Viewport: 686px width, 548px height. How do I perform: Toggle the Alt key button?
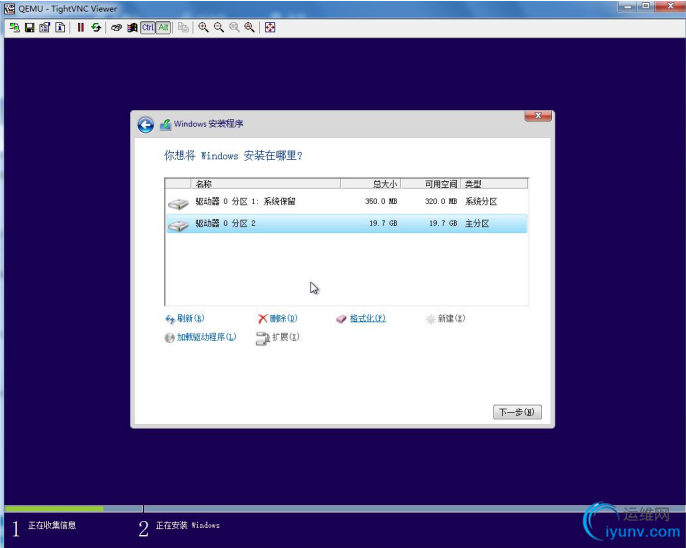point(163,28)
